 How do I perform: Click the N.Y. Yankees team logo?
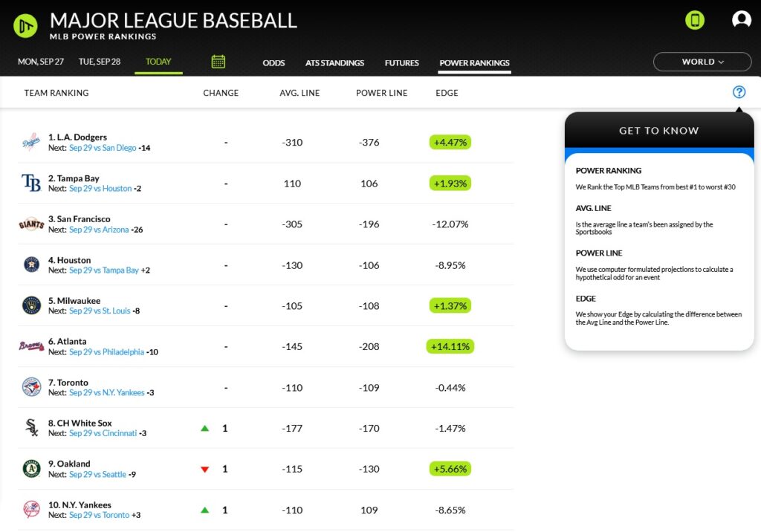tap(31, 509)
